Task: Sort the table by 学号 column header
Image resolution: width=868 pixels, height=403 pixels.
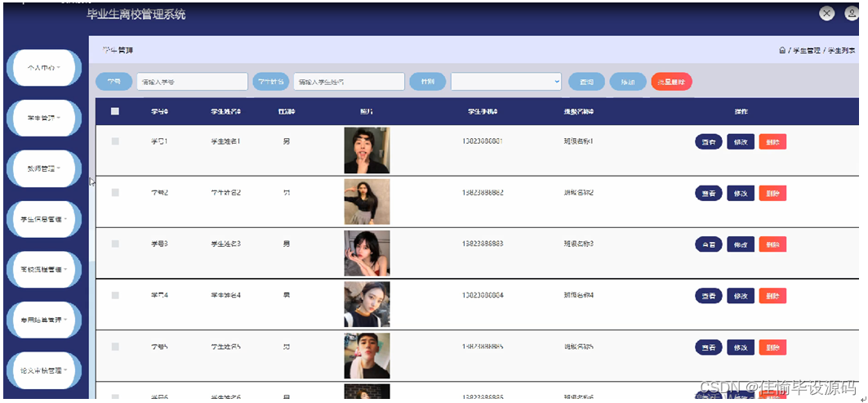Action: [x=159, y=111]
